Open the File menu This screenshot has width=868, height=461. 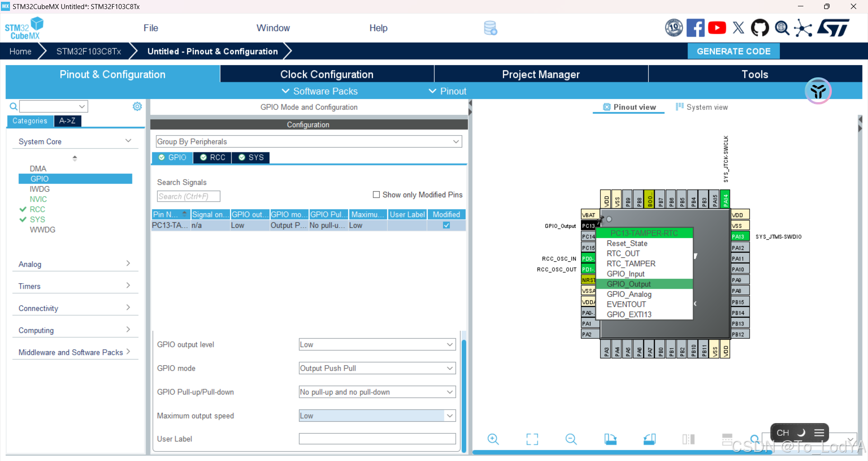click(x=151, y=28)
